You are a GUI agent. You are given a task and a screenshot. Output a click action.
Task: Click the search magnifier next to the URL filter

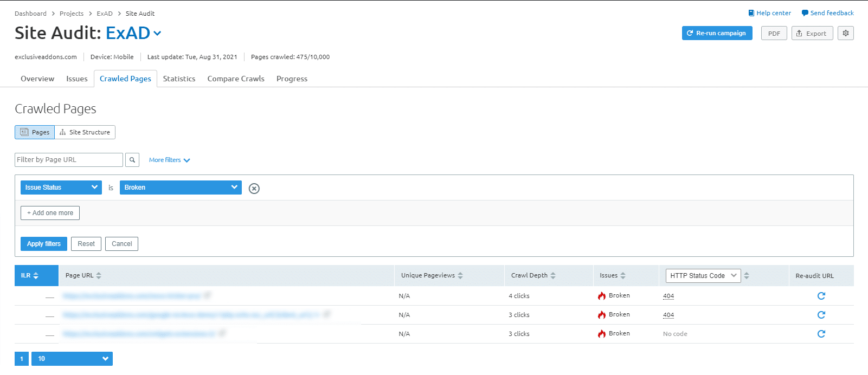pos(132,160)
